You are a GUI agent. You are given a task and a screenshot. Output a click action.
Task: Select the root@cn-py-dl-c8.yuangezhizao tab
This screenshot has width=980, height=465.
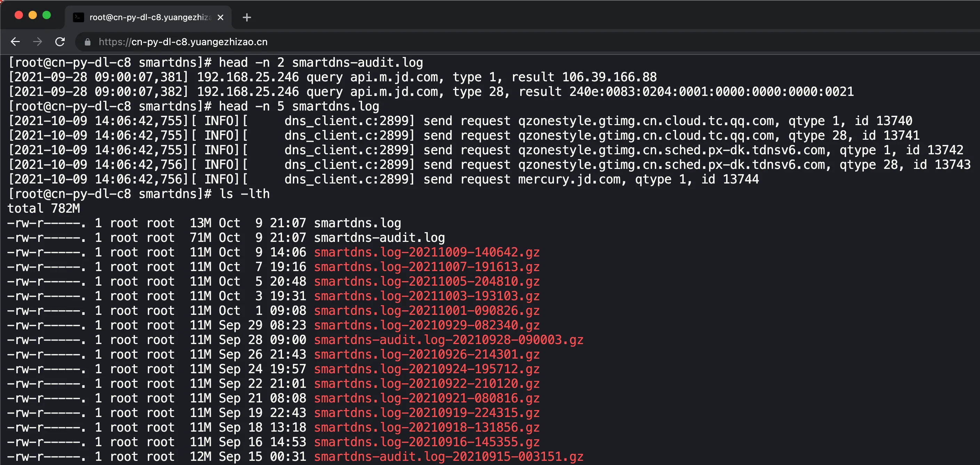148,17
